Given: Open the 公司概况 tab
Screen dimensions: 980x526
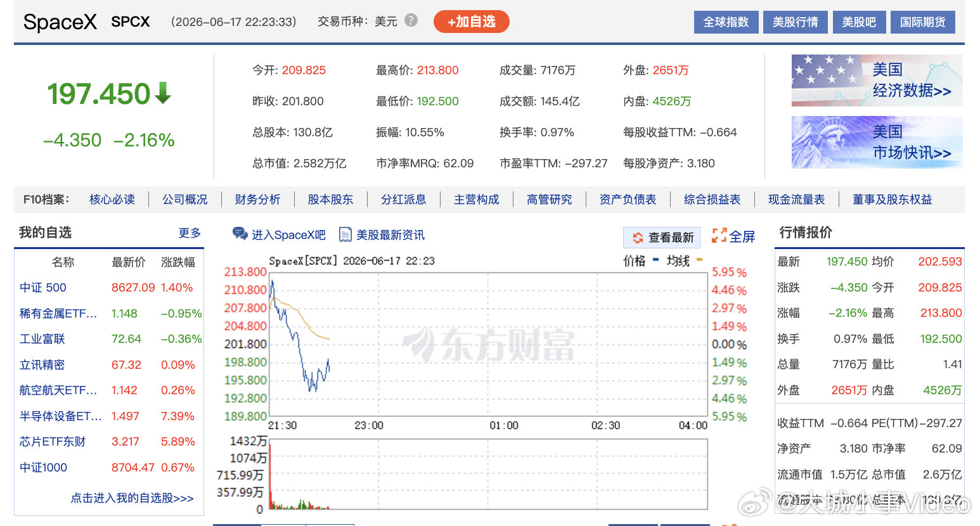Looking at the screenshot, I should click(185, 200).
